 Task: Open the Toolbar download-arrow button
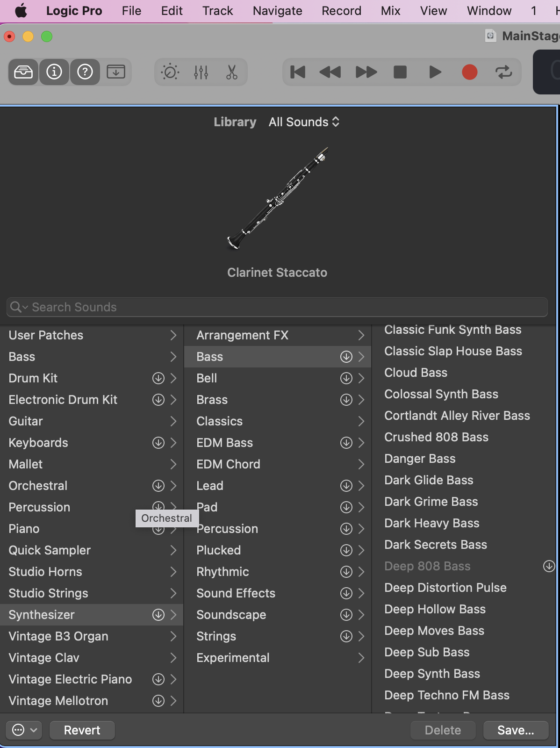click(x=116, y=72)
